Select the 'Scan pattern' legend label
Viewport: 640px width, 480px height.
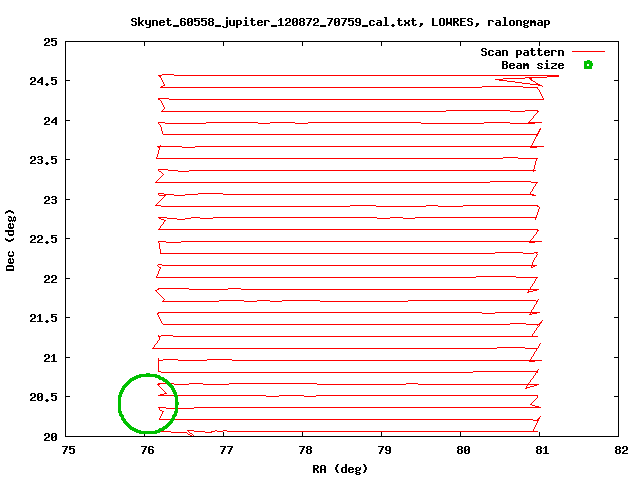click(x=522, y=52)
